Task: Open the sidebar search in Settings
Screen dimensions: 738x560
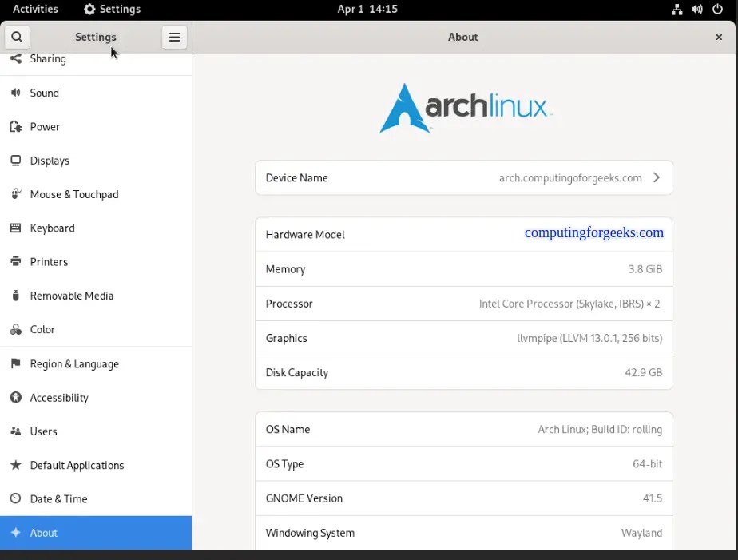Action: click(x=17, y=37)
